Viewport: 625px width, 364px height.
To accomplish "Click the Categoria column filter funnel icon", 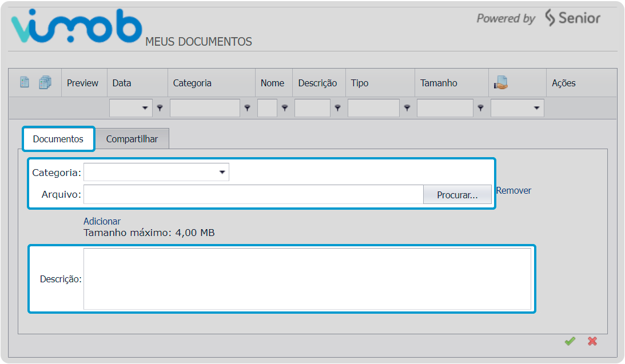I will (x=247, y=108).
